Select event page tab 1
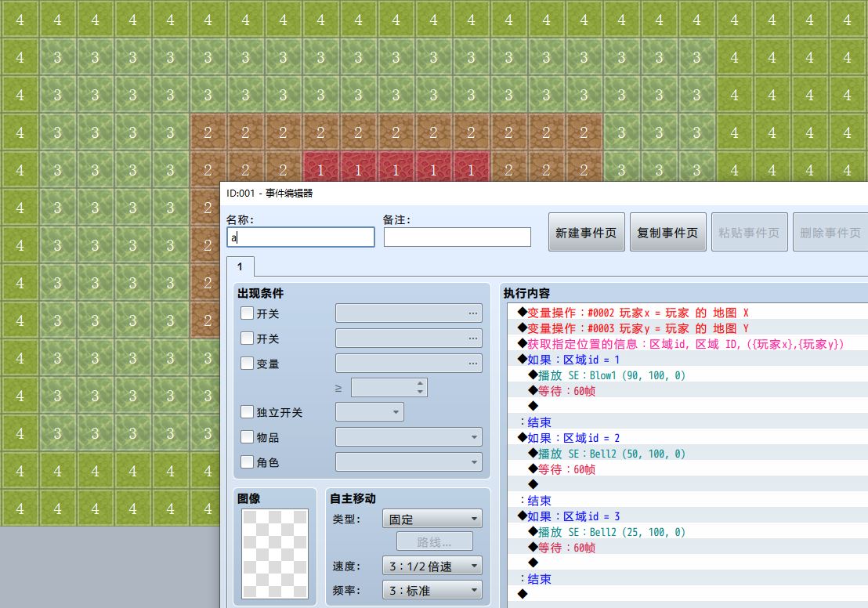 tap(241, 267)
